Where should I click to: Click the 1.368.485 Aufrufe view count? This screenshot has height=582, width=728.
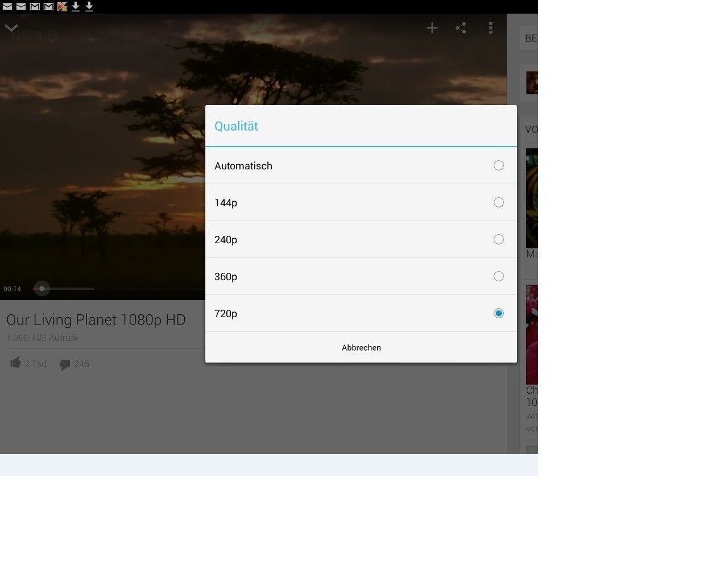[42, 338]
